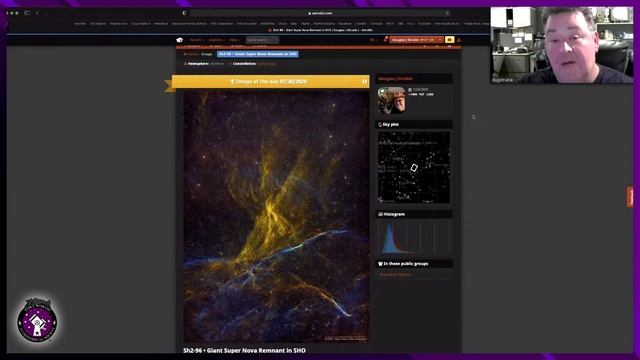The width and height of the screenshot is (640, 360).
Task: Click the Home breadcrumb link
Action: pos(191,54)
